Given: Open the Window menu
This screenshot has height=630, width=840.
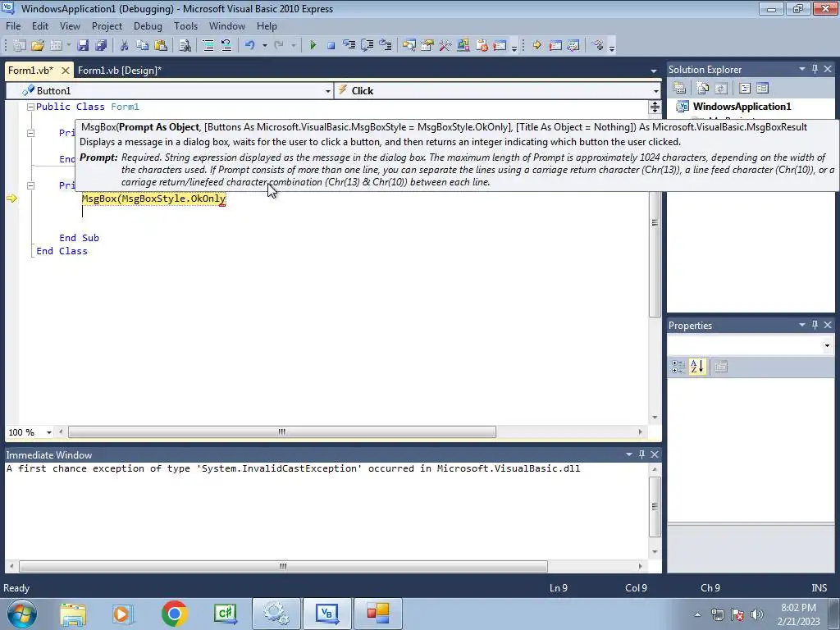Looking at the screenshot, I should click(x=227, y=26).
